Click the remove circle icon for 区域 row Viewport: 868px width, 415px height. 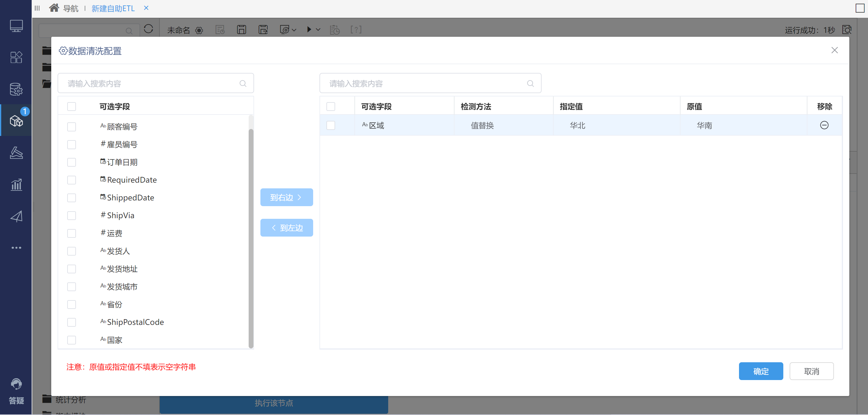[x=824, y=125]
